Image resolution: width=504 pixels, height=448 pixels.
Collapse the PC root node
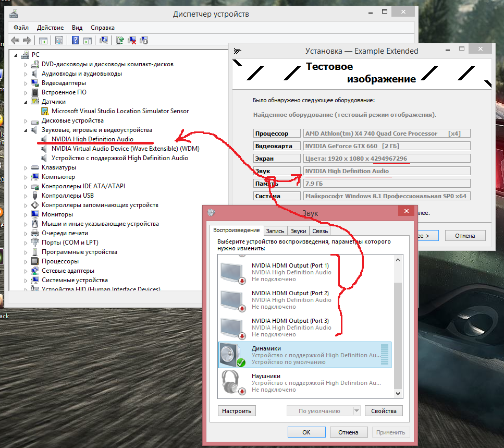(x=16, y=55)
